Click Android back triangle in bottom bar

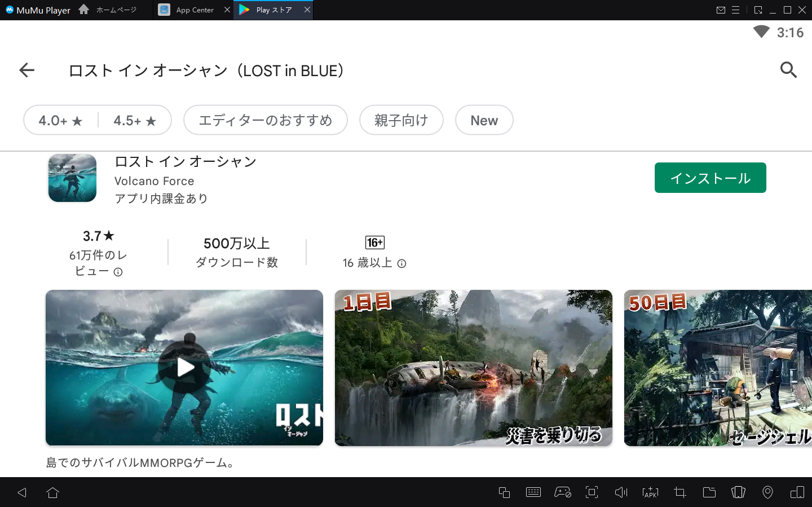pos(22,492)
